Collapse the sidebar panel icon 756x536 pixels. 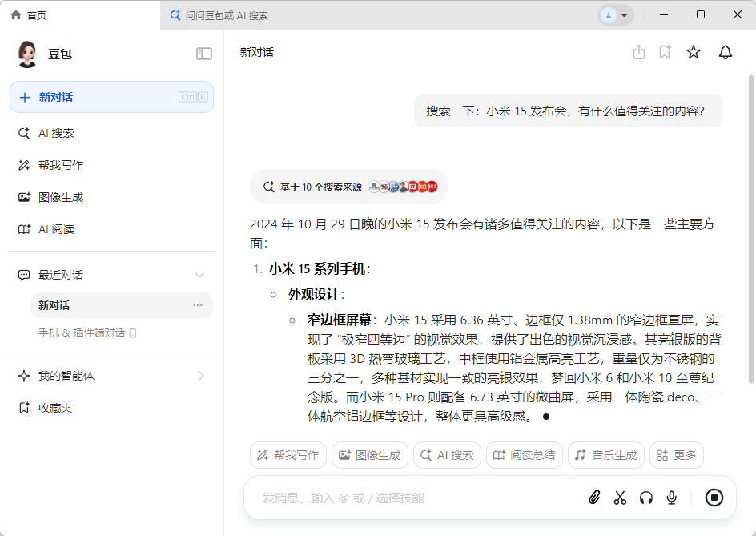click(204, 54)
